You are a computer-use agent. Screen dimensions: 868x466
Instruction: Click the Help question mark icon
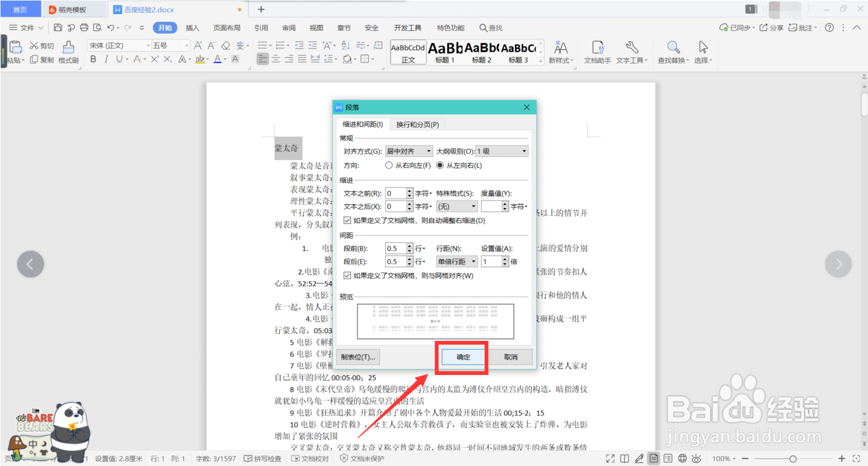pyautogui.click(x=830, y=28)
